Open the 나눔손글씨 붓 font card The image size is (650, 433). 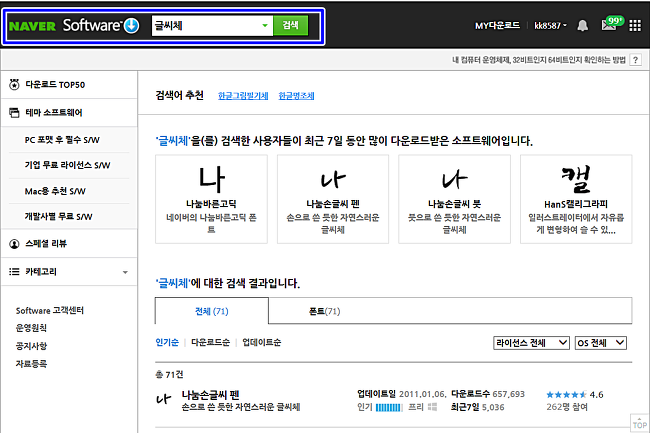pos(454,199)
